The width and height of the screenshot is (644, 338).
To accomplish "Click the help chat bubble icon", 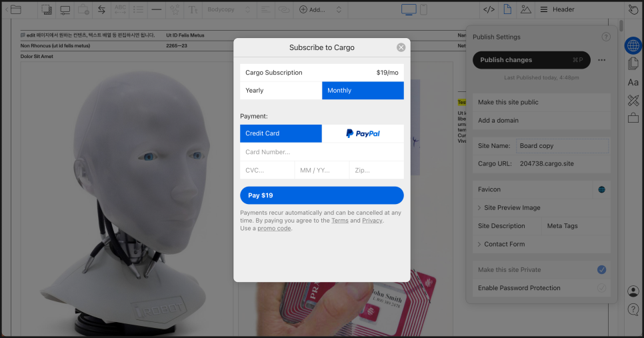I will 633,309.
